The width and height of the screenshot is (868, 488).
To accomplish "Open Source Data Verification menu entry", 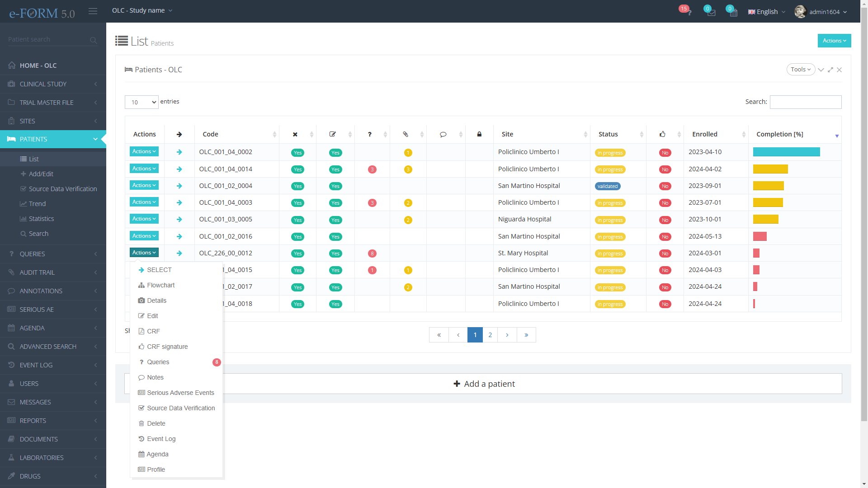I will pos(180,408).
